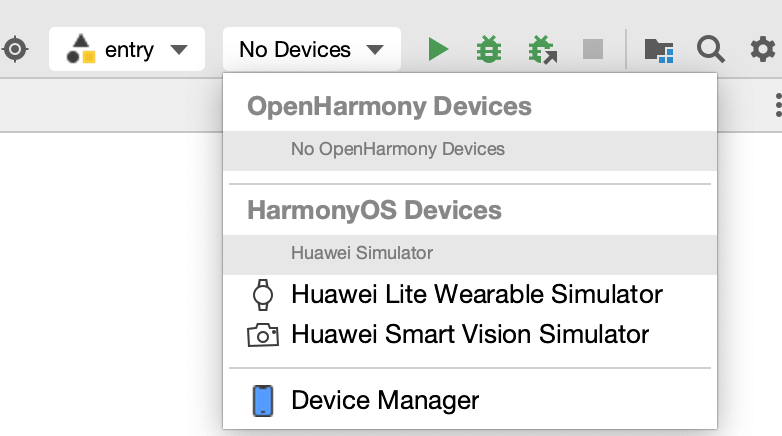Select Huawei Smart Vision Simulator
This screenshot has width=782, height=436.
(x=470, y=334)
